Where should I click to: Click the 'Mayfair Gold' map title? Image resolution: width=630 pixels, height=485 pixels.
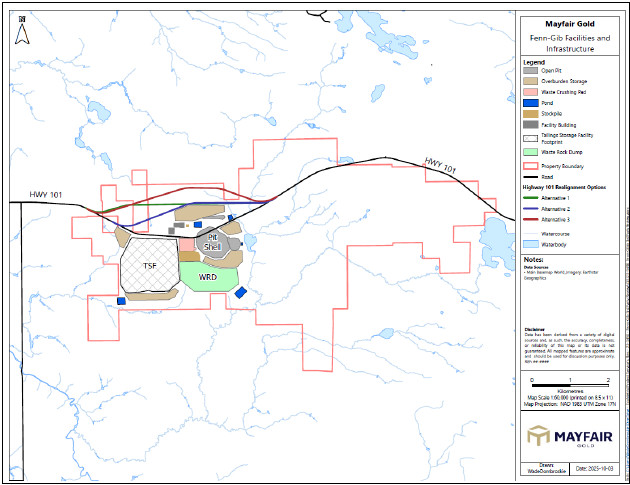click(x=570, y=24)
